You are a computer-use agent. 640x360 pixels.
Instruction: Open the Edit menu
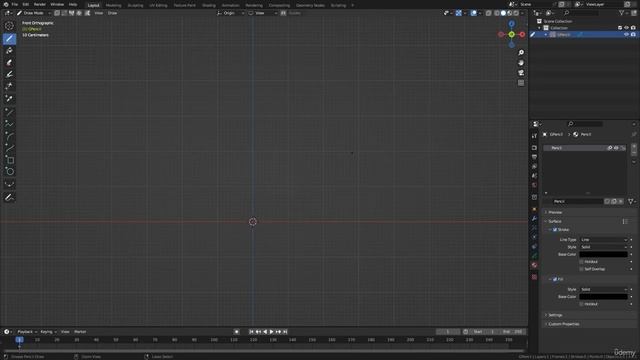[x=26, y=4]
